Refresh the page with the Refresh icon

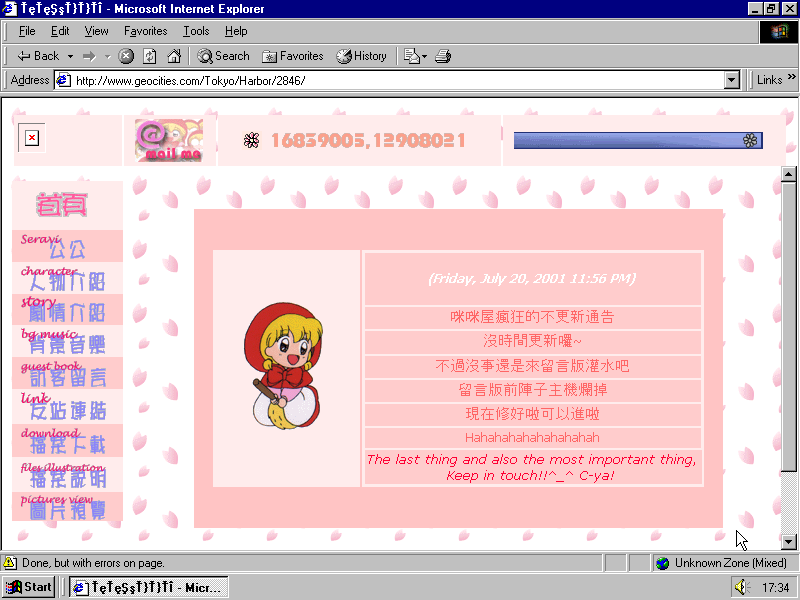149,56
